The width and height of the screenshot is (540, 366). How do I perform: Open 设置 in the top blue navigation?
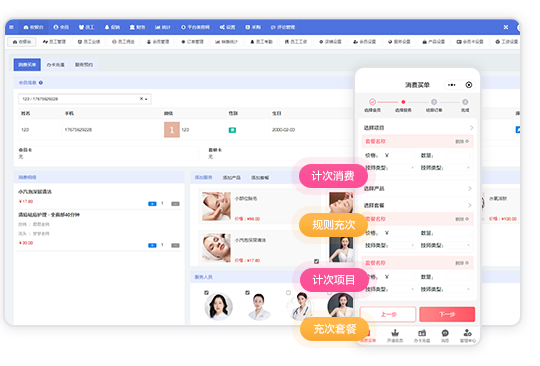[227, 27]
